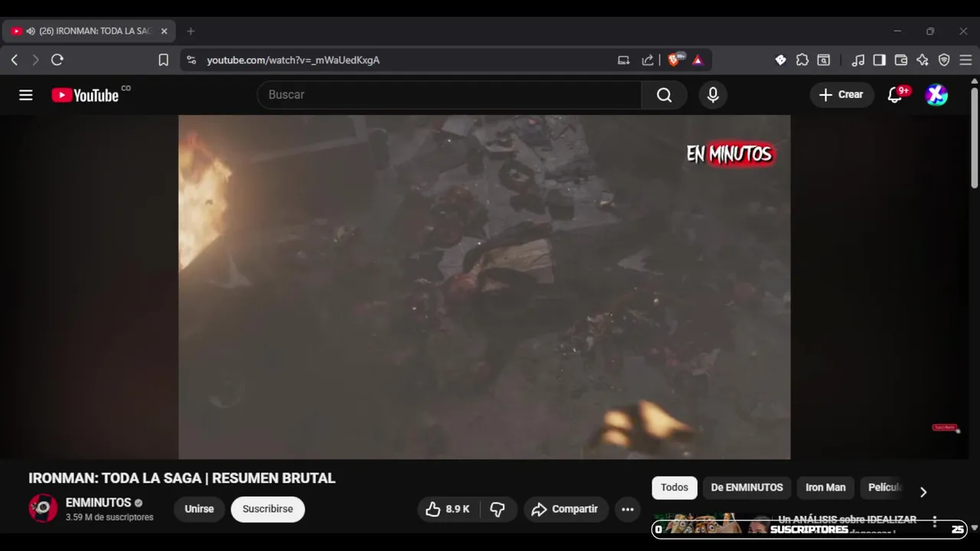Open YouTube notifications bell
980x551 pixels.
click(895, 95)
